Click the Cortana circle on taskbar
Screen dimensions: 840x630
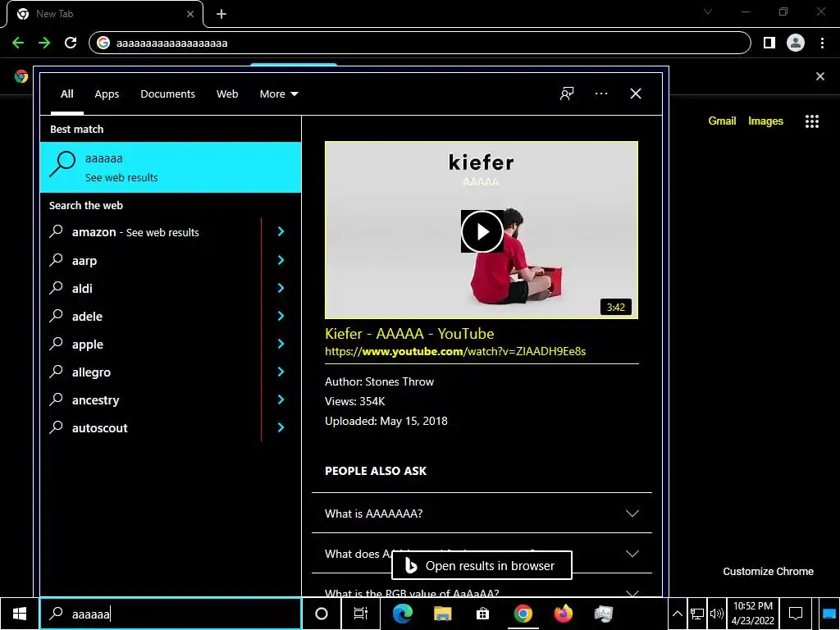coord(321,614)
